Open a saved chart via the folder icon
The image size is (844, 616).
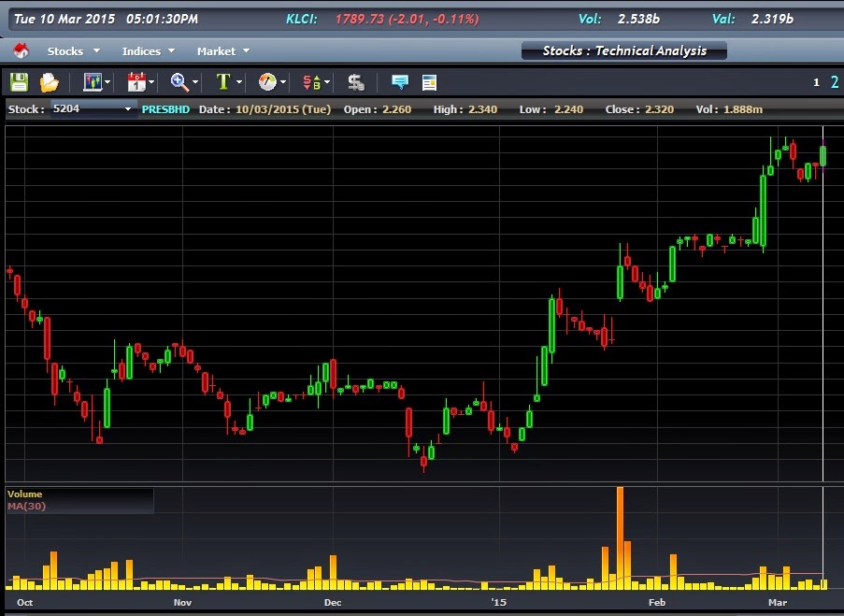(x=49, y=82)
